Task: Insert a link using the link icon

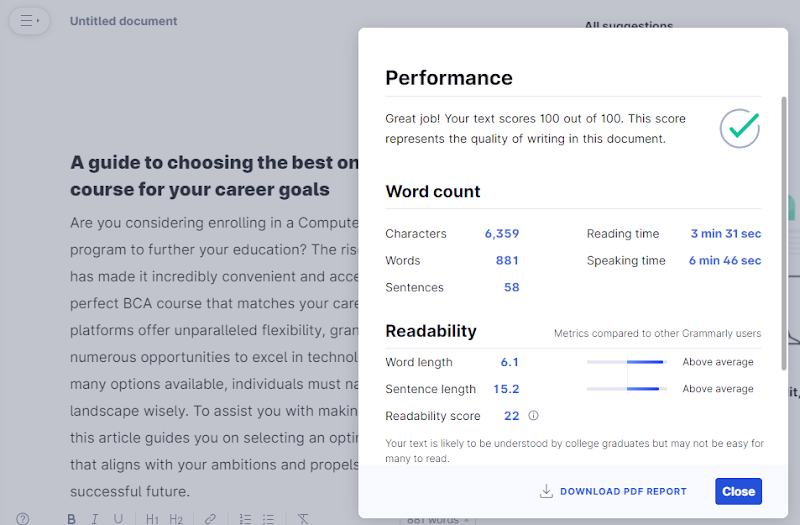Action: (x=210, y=519)
